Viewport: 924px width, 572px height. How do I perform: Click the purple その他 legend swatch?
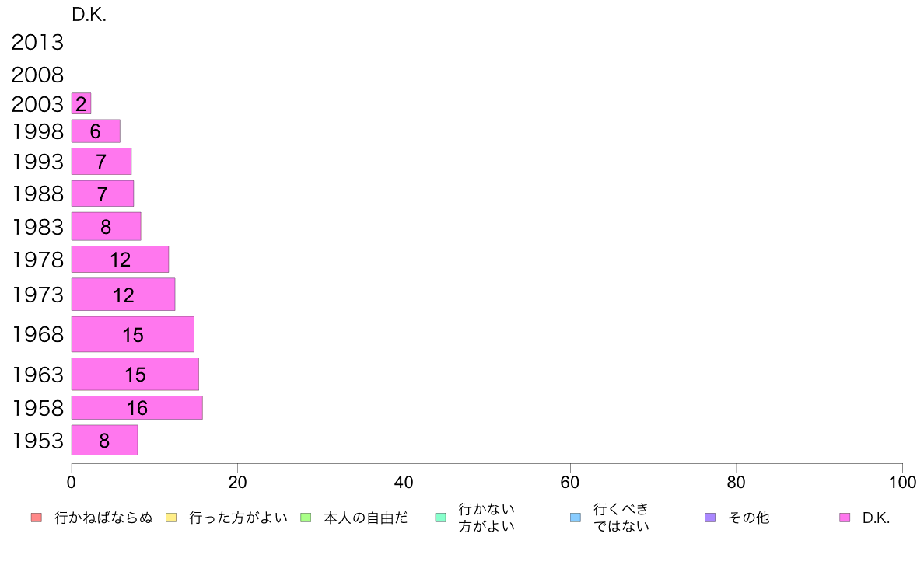pos(710,518)
